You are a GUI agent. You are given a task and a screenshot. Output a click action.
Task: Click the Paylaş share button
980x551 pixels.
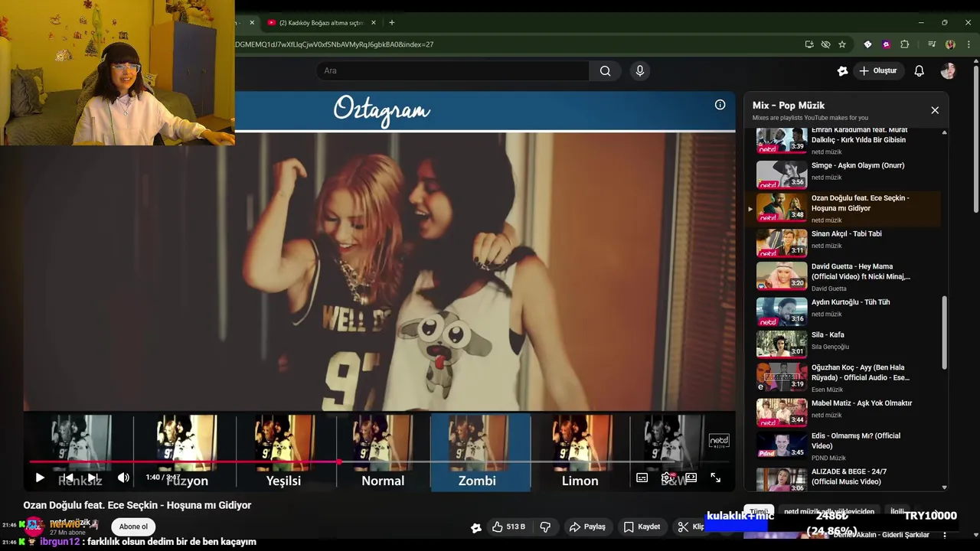587,527
